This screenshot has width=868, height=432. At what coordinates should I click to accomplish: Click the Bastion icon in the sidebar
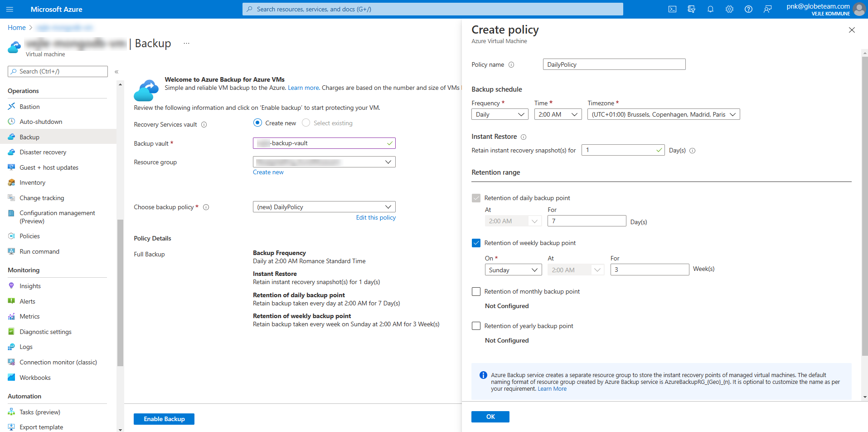click(x=11, y=106)
